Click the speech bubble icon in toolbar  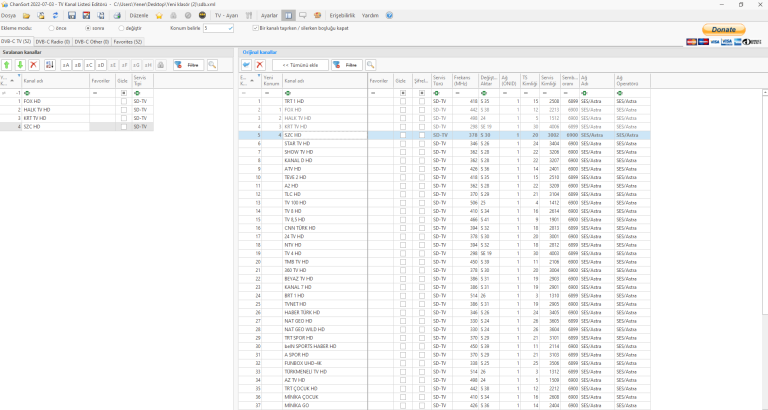click(x=303, y=16)
